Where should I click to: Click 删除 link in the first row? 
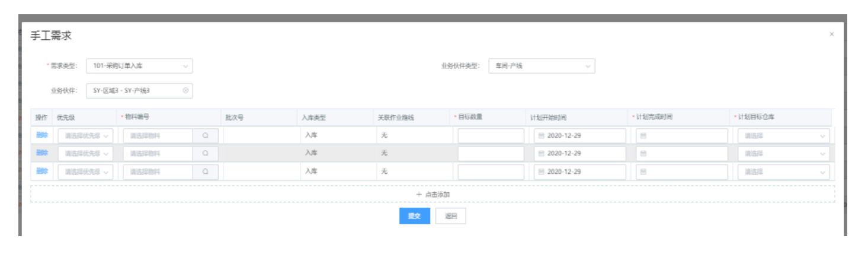pos(41,135)
